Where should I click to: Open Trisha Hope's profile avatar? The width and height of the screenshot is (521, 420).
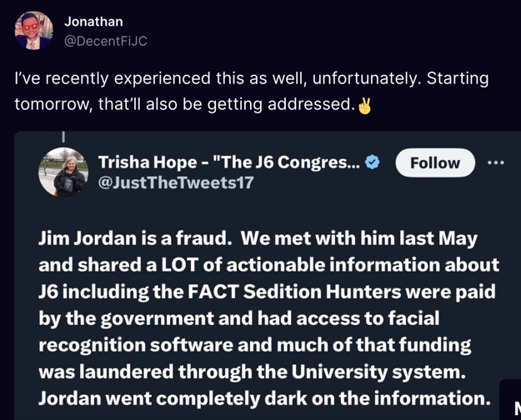(64, 172)
